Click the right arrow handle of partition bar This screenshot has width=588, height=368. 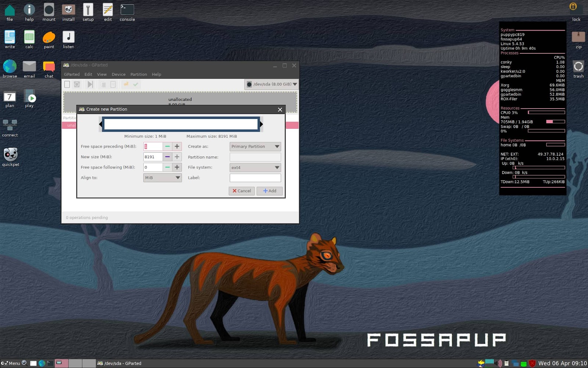261,124
